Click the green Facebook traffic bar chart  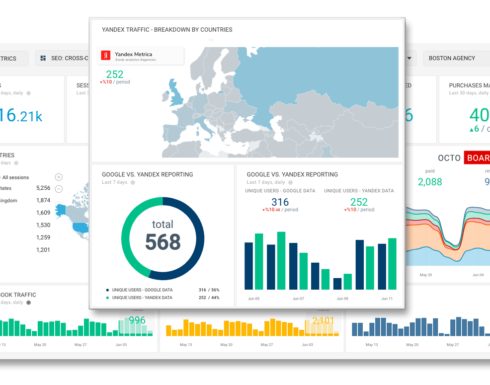click(x=76, y=327)
